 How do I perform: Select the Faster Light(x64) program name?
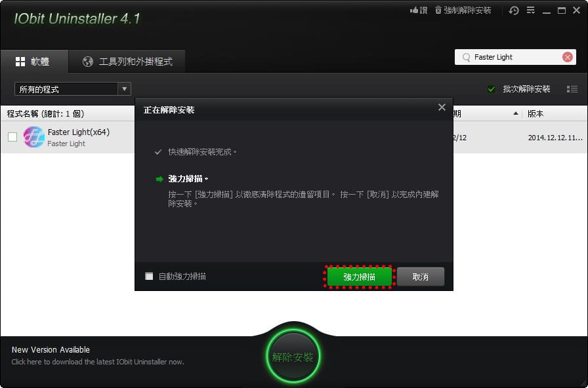[79, 132]
